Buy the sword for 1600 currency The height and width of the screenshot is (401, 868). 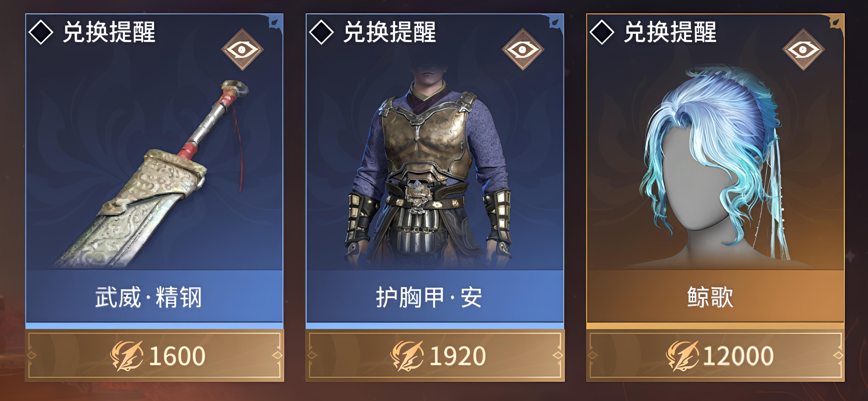pyautogui.click(x=154, y=355)
